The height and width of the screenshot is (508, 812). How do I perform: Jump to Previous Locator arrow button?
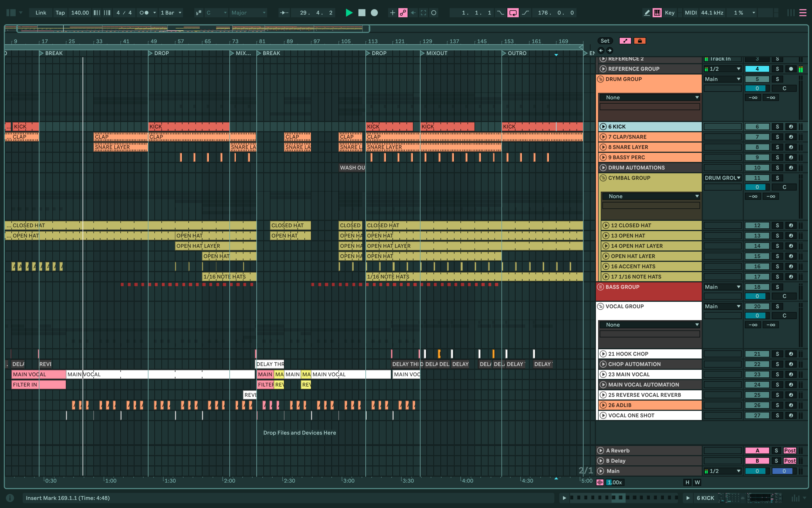pyautogui.click(x=601, y=50)
